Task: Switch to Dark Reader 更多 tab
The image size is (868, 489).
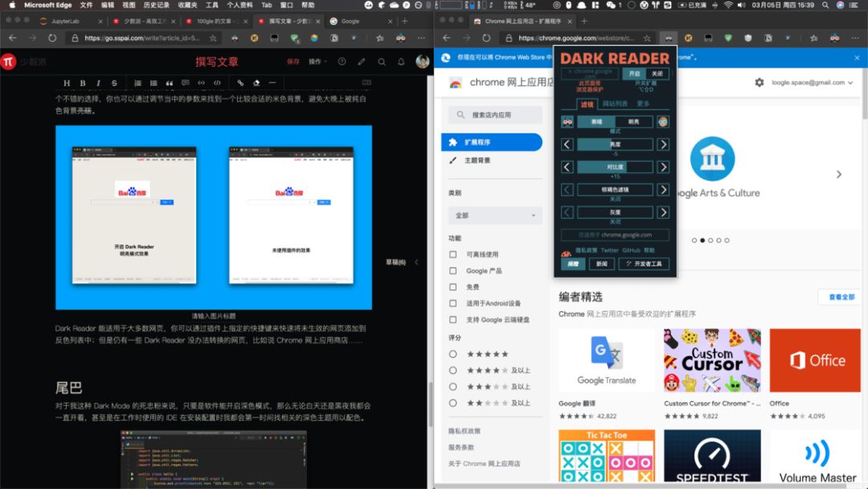Action: [x=643, y=104]
